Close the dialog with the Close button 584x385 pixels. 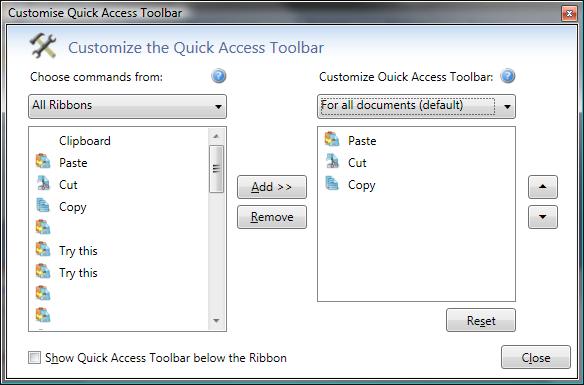[x=536, y=357]
